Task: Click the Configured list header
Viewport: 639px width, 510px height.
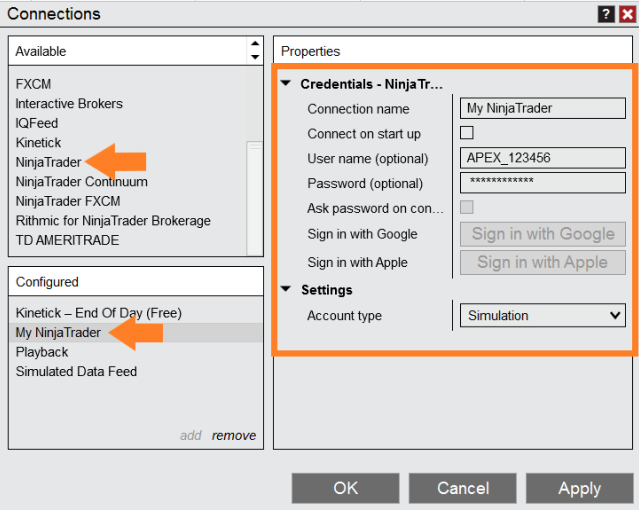Action: (136, 282)
